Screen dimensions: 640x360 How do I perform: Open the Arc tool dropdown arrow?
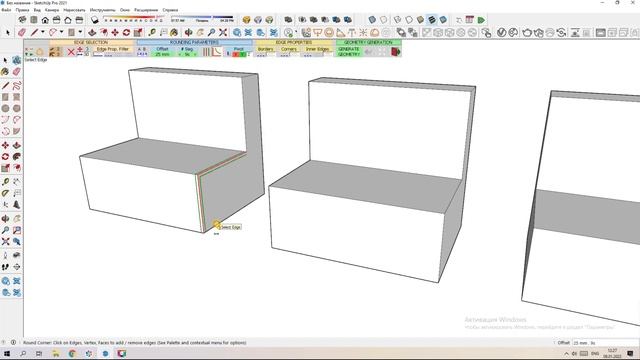(62, 32)
